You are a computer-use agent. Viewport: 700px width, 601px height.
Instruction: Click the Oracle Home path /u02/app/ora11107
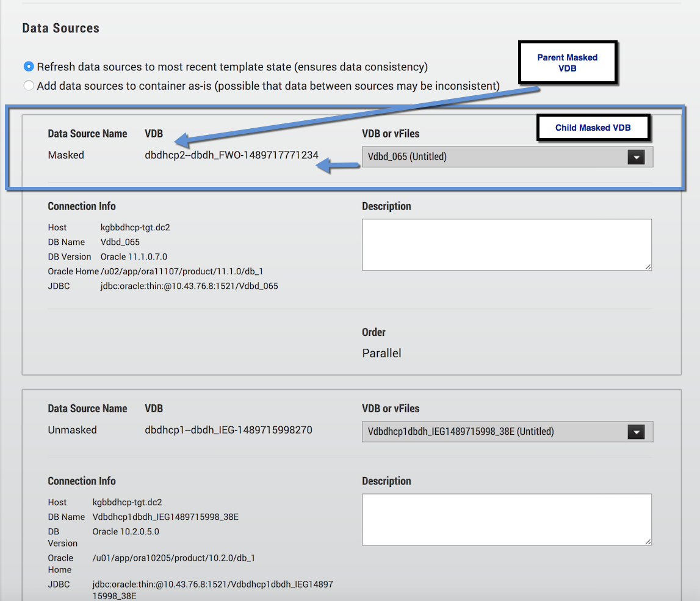pos(182,271)
